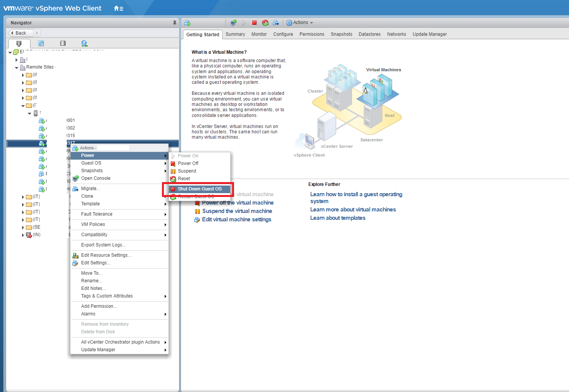This screenshot has width=569, height=392.
Task: Click the vSphere home menu icon
Action: pyautogui.click(x=118, y=8)
